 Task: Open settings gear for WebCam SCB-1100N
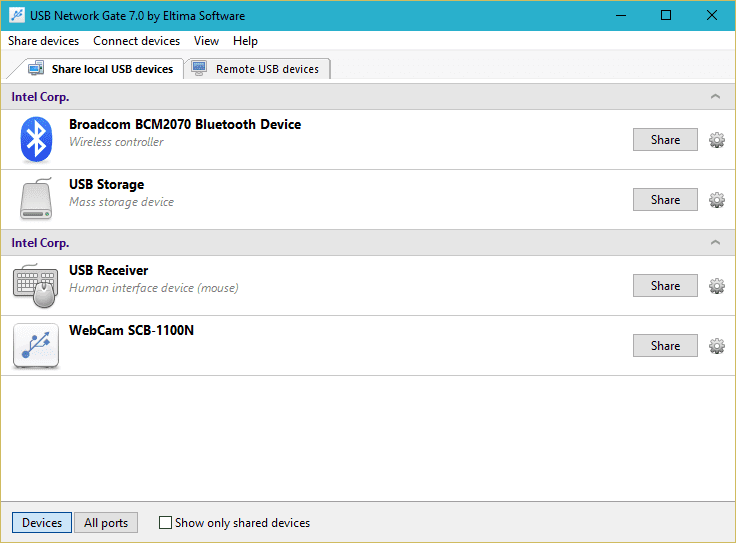tap(716, 346)
